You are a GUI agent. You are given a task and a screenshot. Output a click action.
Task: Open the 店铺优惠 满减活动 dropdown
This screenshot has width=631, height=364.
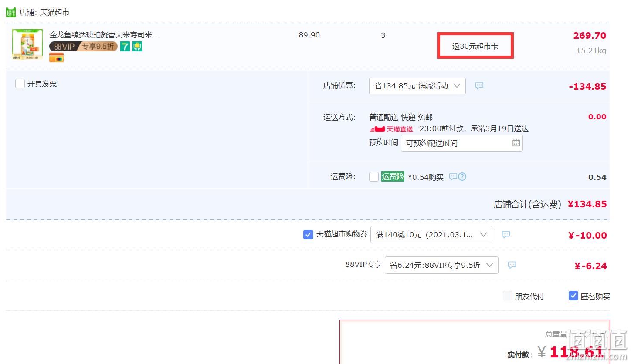tap(417, 86)
